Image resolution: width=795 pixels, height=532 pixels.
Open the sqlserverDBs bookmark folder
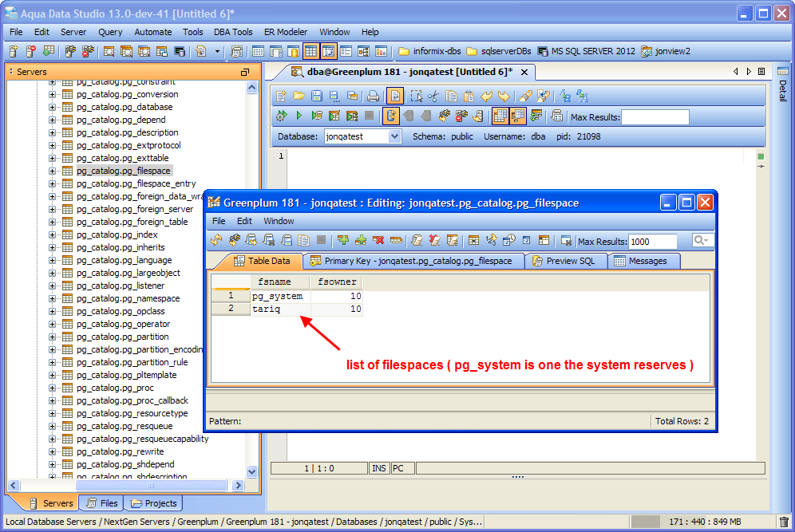499,51
